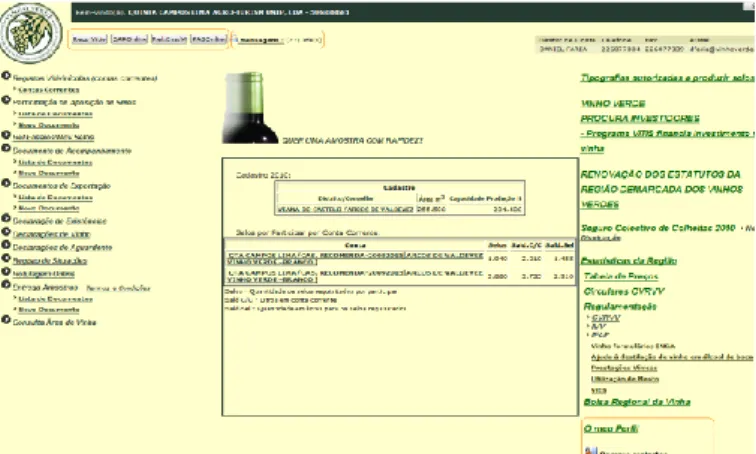Select Declarações de Aguardente menu entry

pos(62,247)
